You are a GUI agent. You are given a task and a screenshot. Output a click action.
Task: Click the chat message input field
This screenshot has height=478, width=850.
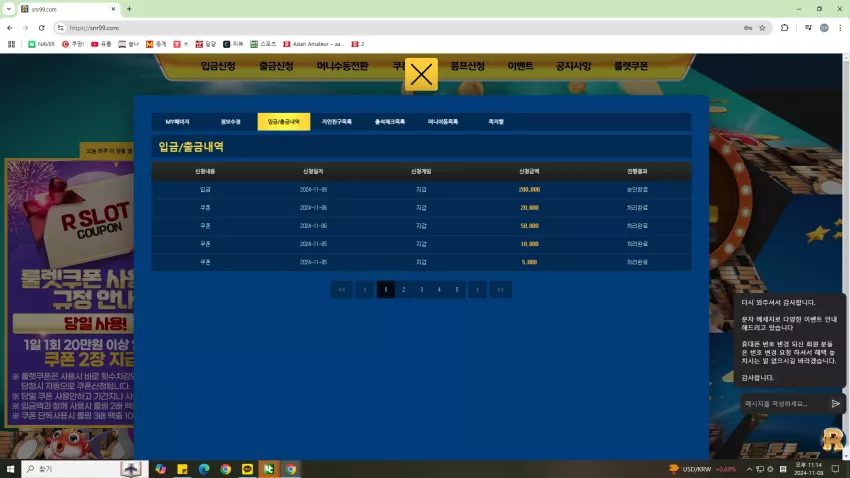click(x=783, y=404)
